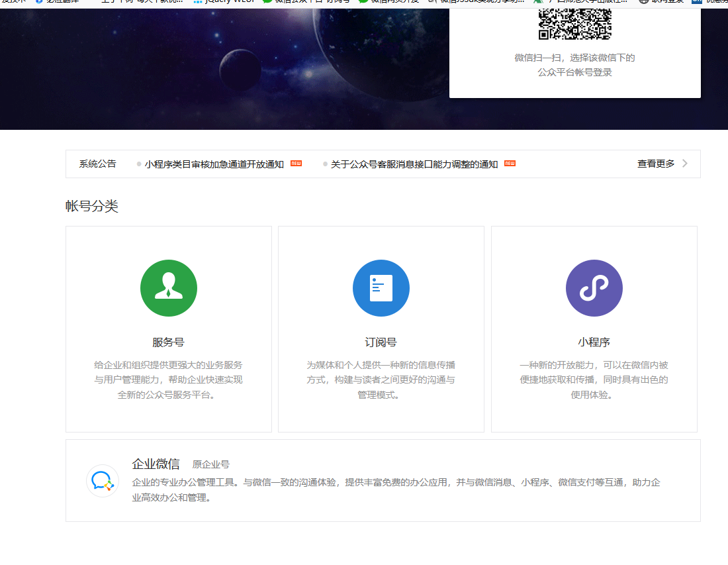Click the 企业微信 chat bubble logo

coord(103,481)
